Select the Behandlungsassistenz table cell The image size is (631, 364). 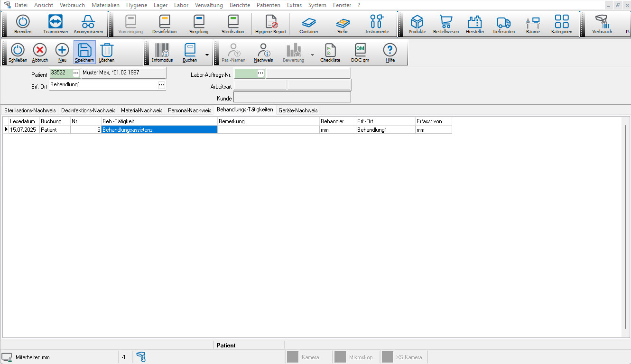[x=159, y=129]
